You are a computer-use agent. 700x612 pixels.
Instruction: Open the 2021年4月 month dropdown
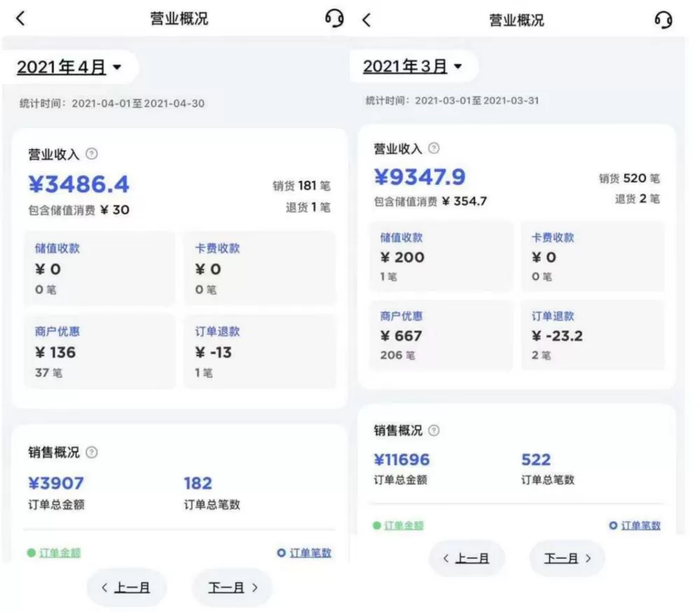[x=69, y=67]
